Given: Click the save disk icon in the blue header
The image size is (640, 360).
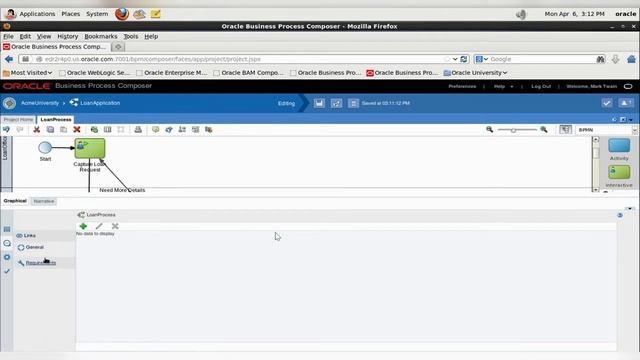Looking at the screenshot, I should pyautogui.click(x=319, y=103).
